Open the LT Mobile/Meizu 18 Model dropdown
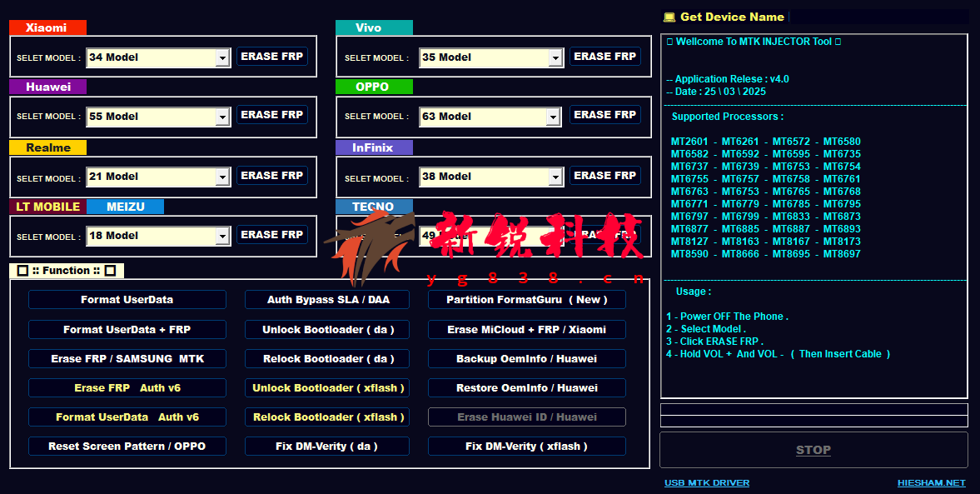The image size is (980, 494). pos(223,237)
